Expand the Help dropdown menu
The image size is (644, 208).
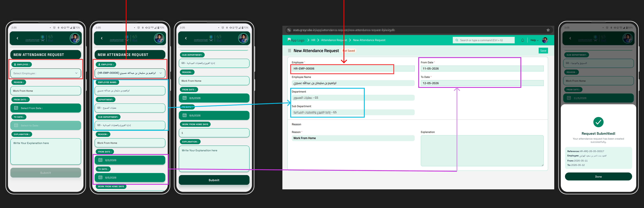534,40
